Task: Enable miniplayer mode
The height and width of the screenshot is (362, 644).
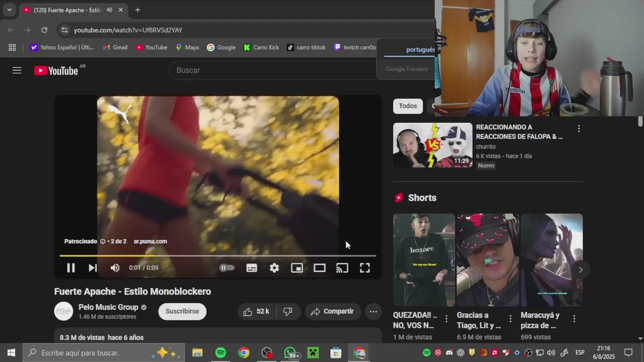Action: point(297,268)
